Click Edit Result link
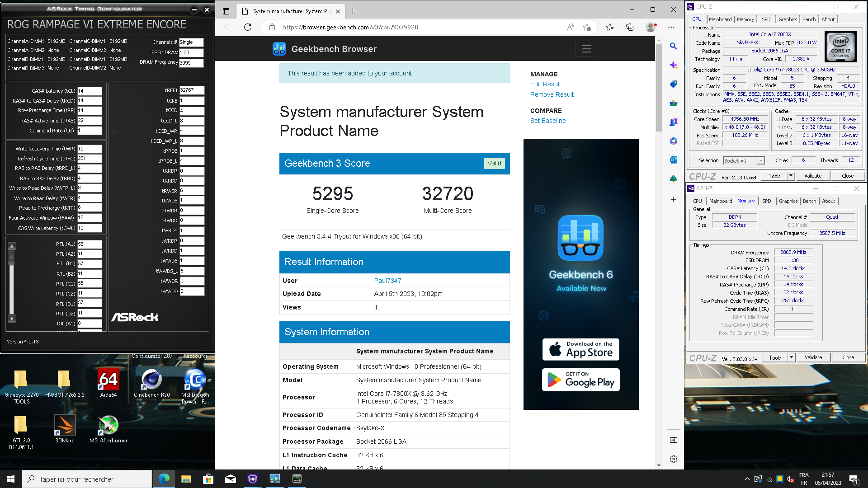Image resolution: width=868 pixels, height=488 pixels. [x=546, y=84]
